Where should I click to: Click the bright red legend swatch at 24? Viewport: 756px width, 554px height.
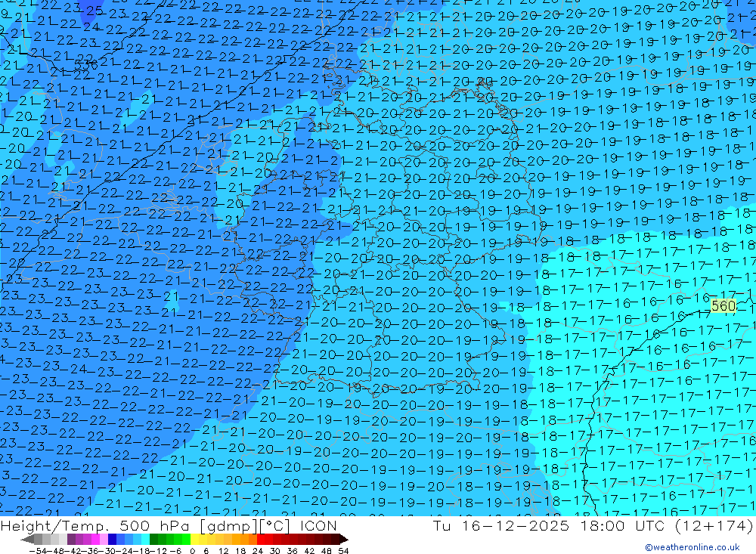coord(261,540)
